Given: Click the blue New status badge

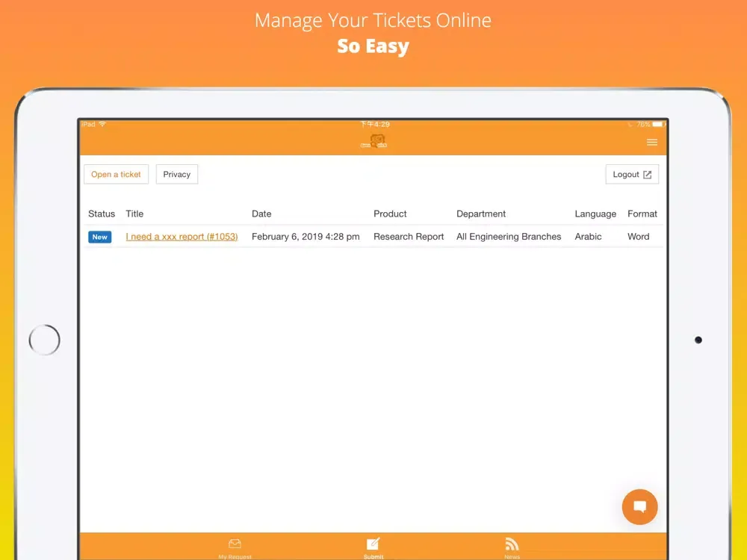Looking at the screenshot, I should pos(100,237).
